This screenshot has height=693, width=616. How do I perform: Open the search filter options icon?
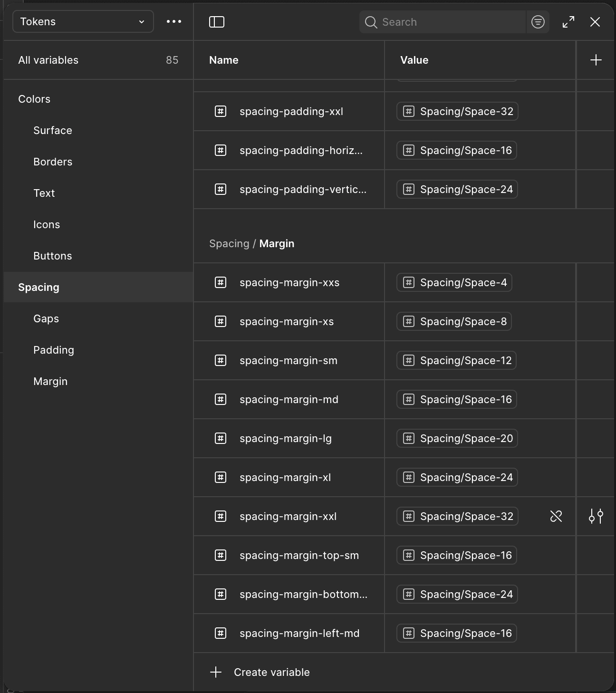click(538, 22)
